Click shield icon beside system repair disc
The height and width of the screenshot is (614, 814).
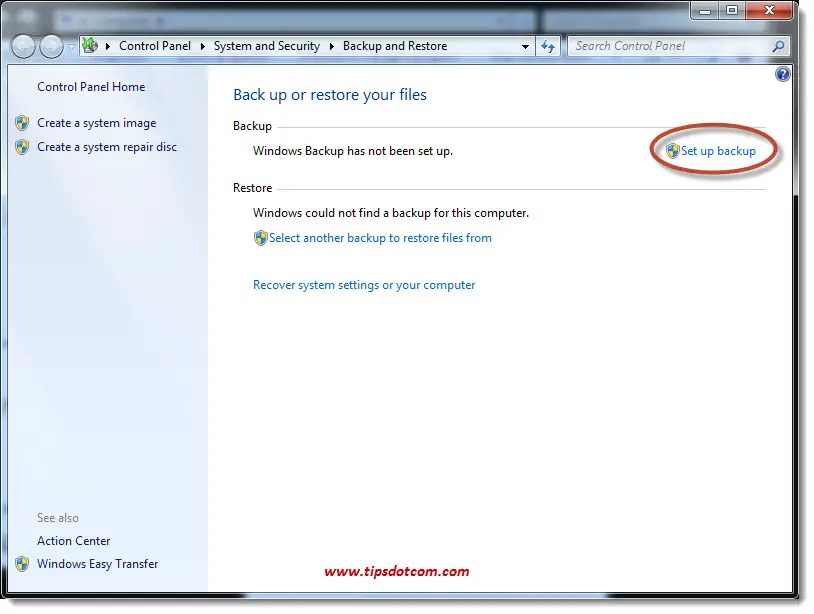tap(22, 147)
